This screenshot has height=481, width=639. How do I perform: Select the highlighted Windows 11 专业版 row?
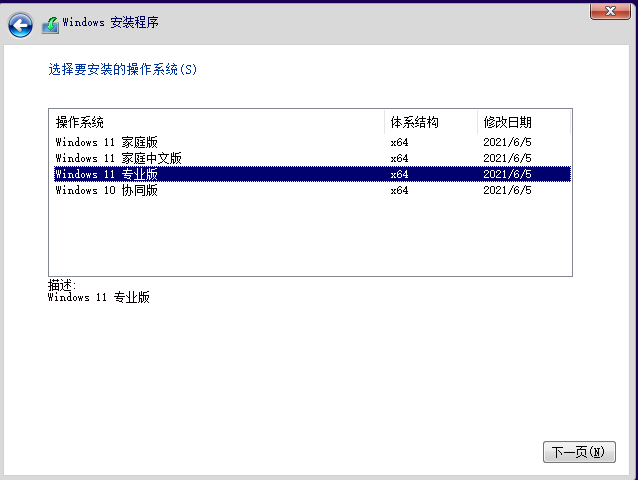pos(106,174)
